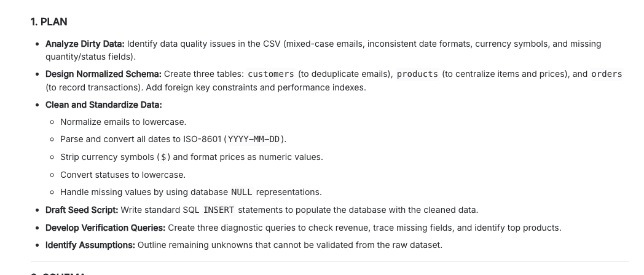
Task: Click the phrase 'quantity/status fields' in first bullet
Action: [88, 57]
